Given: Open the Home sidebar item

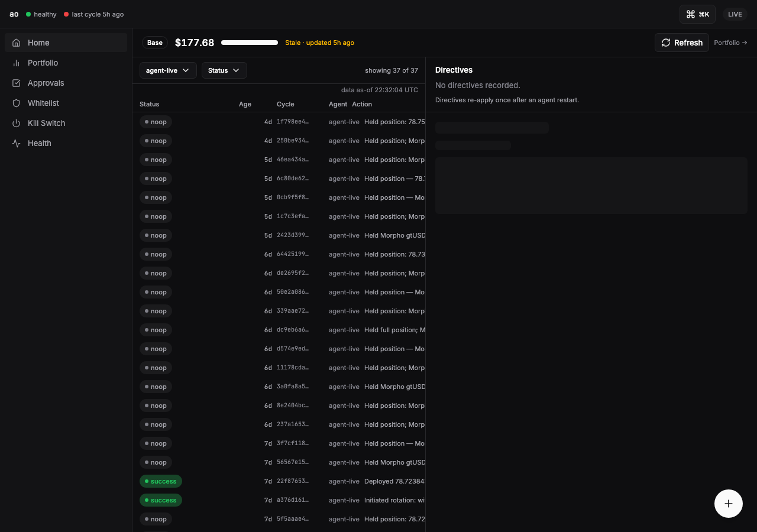Looking at the screenshot, I should (66, 43).
